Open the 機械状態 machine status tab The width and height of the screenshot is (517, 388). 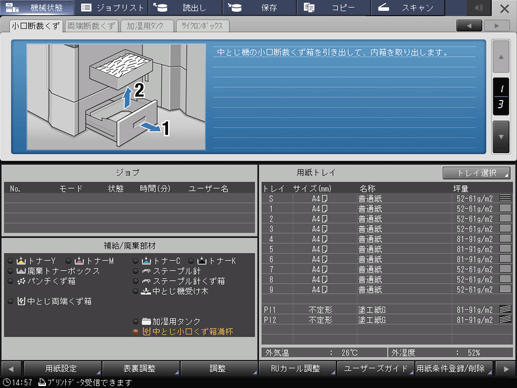coord(37,7)
